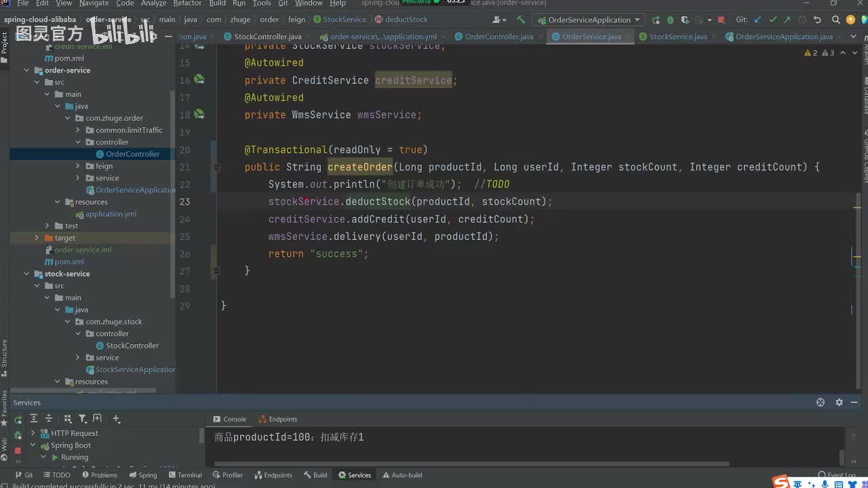Open the Analyze menu
This screenshot has width=868, height=488.
pos(154,3)
